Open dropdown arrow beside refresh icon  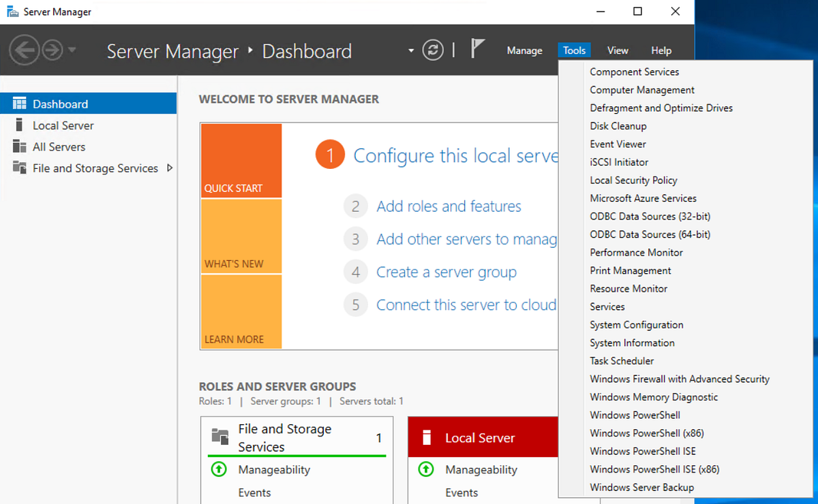410,50
